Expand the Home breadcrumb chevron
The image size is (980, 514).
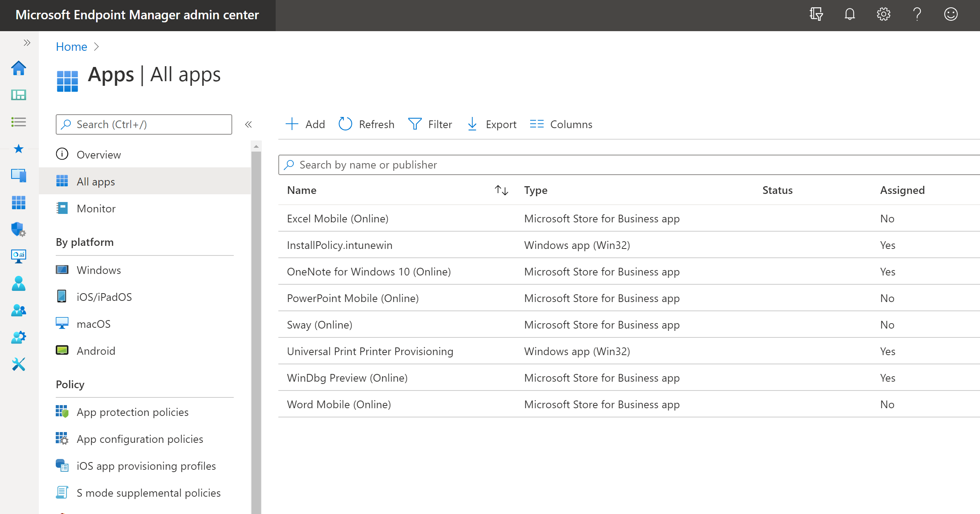coord(96,47)
